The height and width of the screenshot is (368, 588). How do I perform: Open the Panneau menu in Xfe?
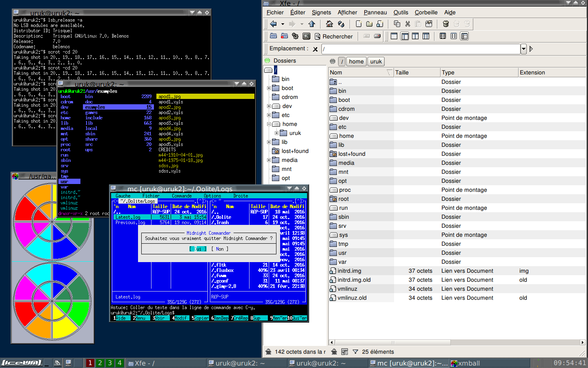click(x=375, y=13)
